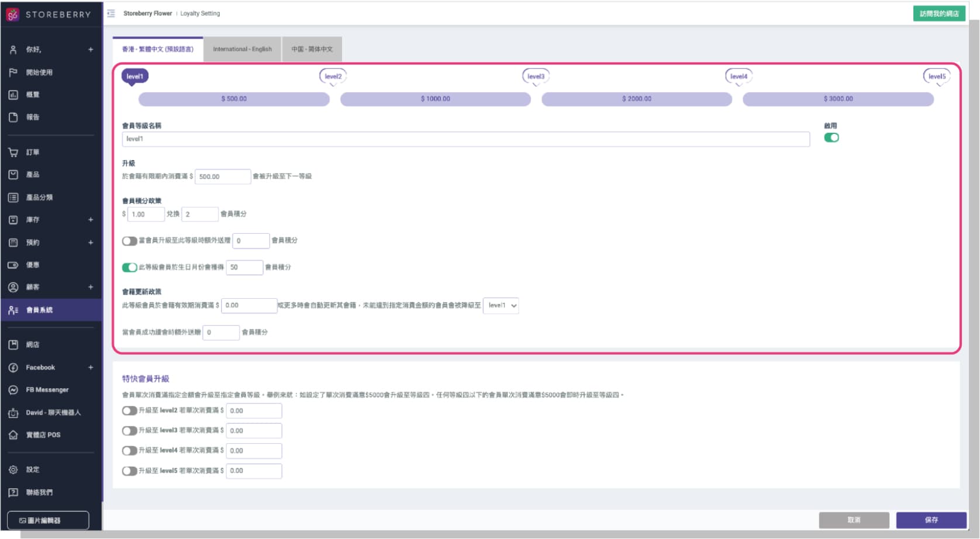The image size is (980, 539).
Task: Open 聯絡我們 help icon
Action: [13, 492]
